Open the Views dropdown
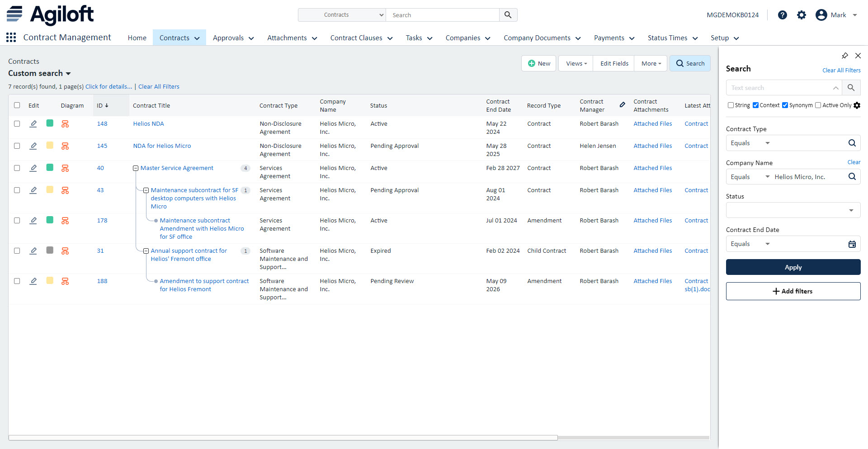868x449 pixels. pos(575,63)
